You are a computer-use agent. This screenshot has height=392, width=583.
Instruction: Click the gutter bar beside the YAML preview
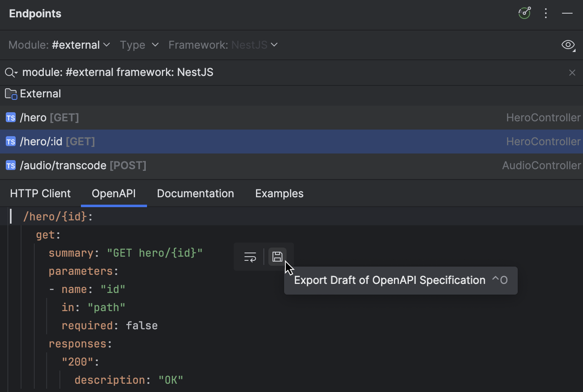10,216
